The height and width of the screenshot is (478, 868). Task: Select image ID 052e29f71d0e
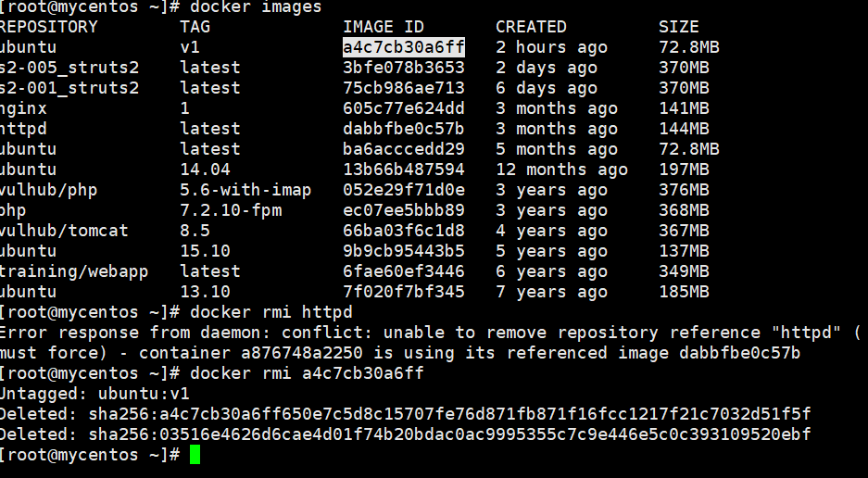(404, 190)
